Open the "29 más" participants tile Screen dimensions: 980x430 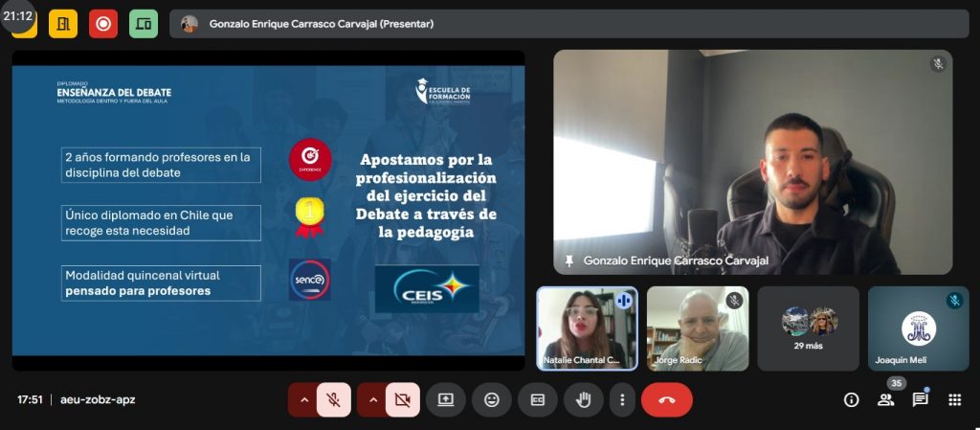(809, 328)
